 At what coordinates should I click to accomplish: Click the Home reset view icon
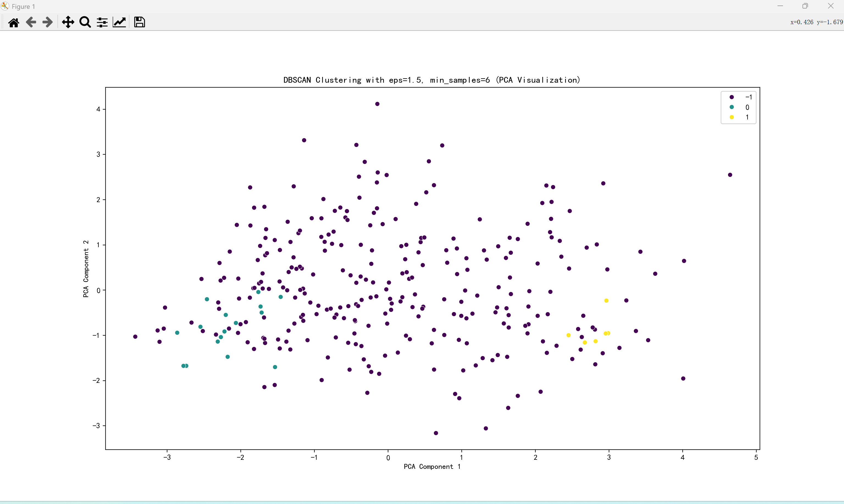pos(13,23)
